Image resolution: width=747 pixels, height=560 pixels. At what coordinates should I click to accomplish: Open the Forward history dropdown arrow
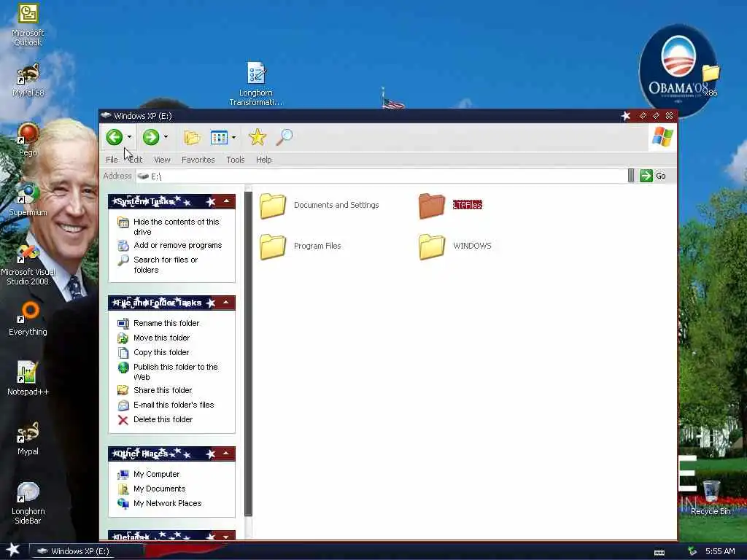(x=166, y=137)
